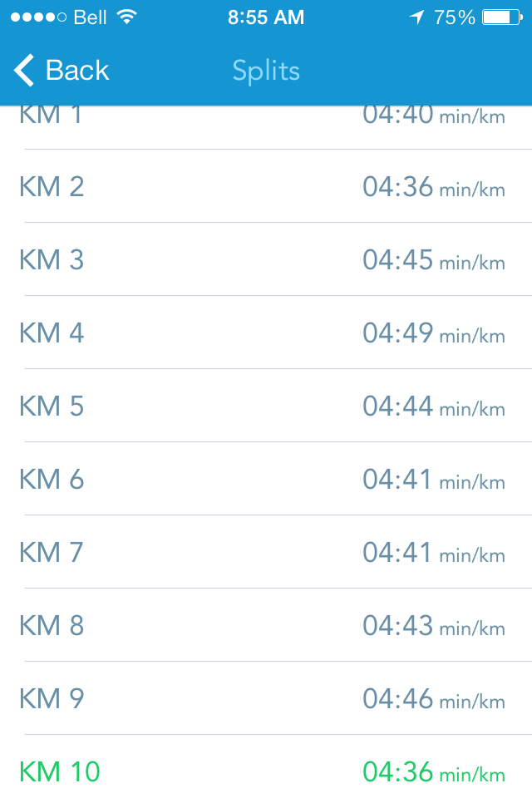Image resolution: width=532 pixels, height=798 pixels.
Task: Tap the Splits header title
Action: 266,71
